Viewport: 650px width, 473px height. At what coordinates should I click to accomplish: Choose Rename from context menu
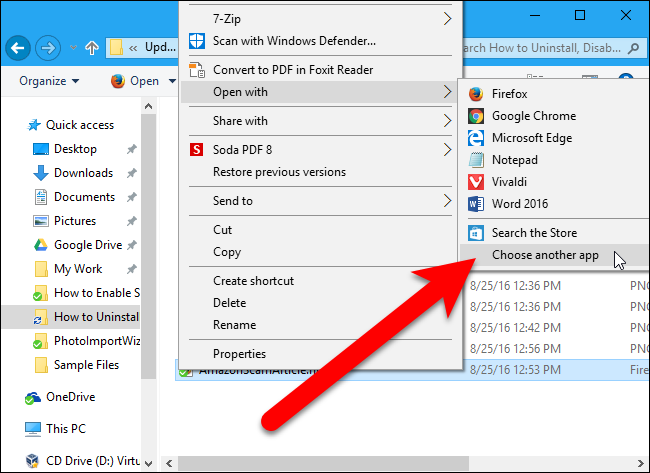320,325
